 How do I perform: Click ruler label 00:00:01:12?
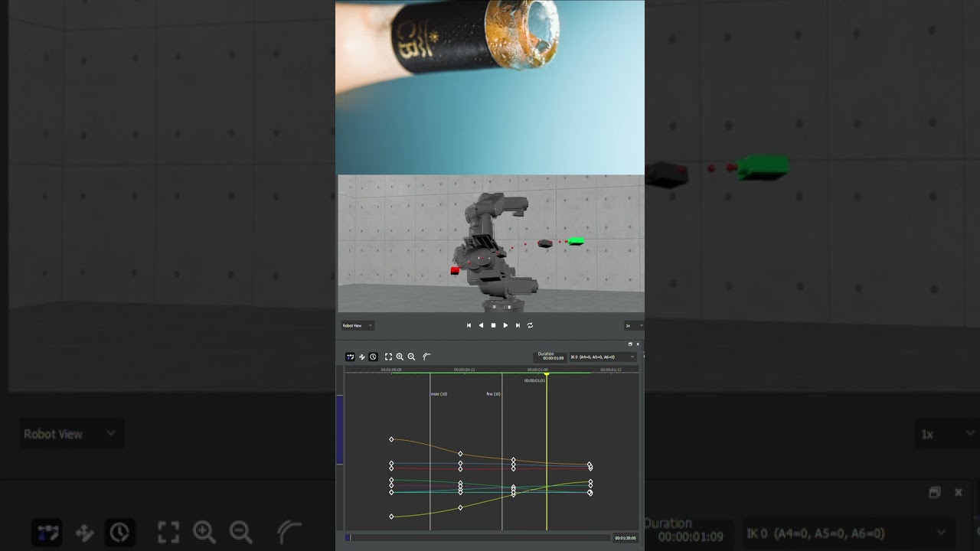[x=611, y=370]
